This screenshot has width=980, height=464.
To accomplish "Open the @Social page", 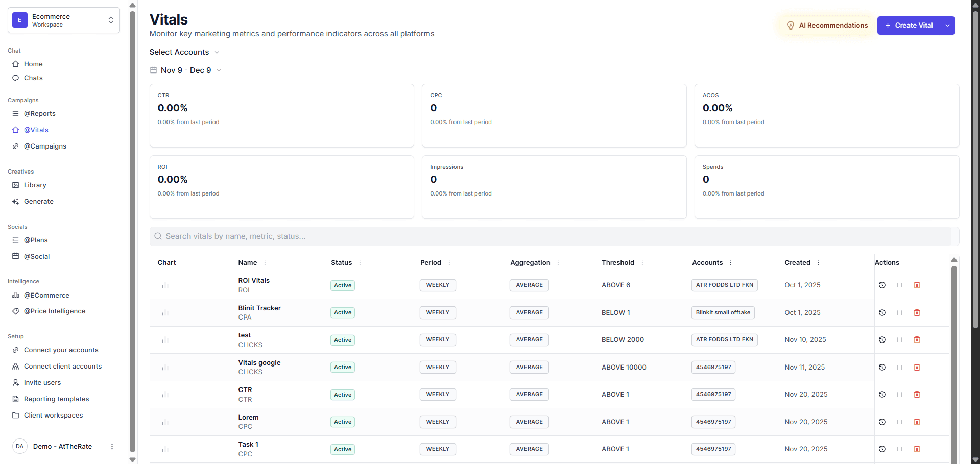I will coord(64,257).
